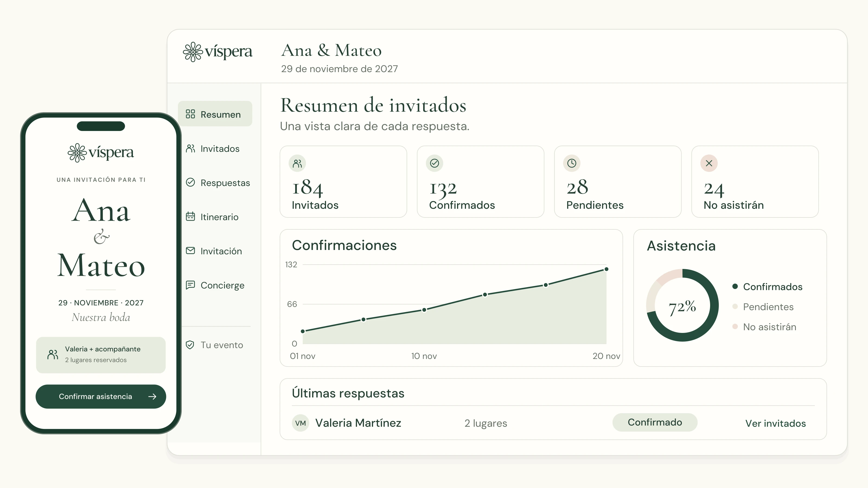Click the people icon in the 184 Invitados card
Image resolution: width=868 pixels, height=488 pixels.
(297, 163)
